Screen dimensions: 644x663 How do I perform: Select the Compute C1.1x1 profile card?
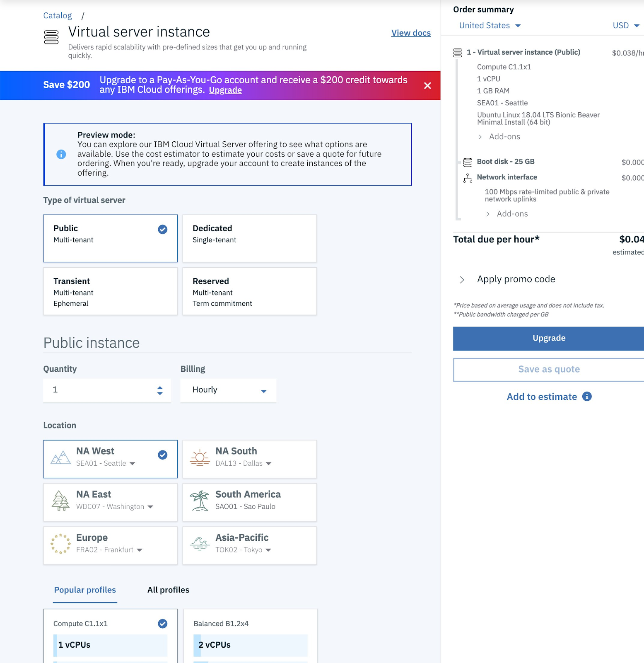[x=111, y=636]
